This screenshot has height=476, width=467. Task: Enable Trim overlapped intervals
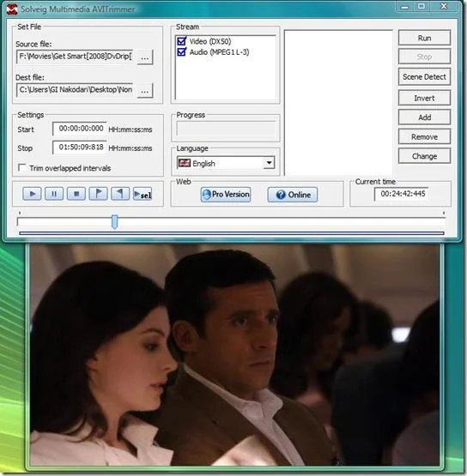(x=21, y=167)
